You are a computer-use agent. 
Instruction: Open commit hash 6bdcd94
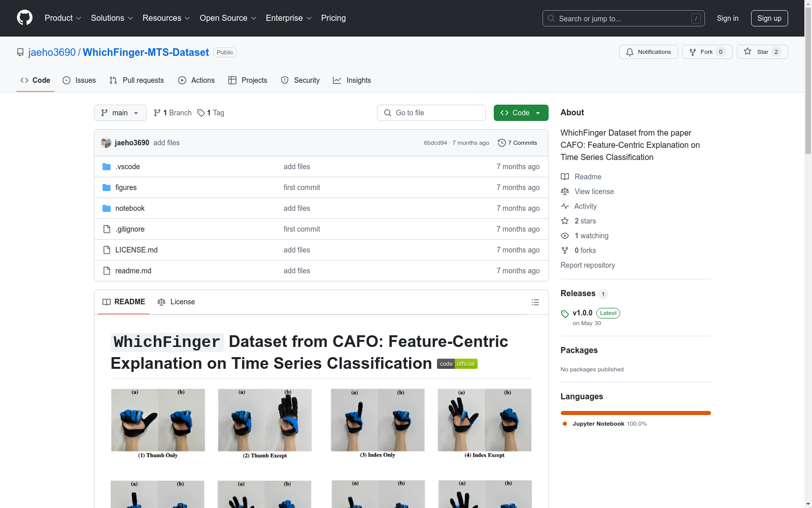(x=435, y=143)
